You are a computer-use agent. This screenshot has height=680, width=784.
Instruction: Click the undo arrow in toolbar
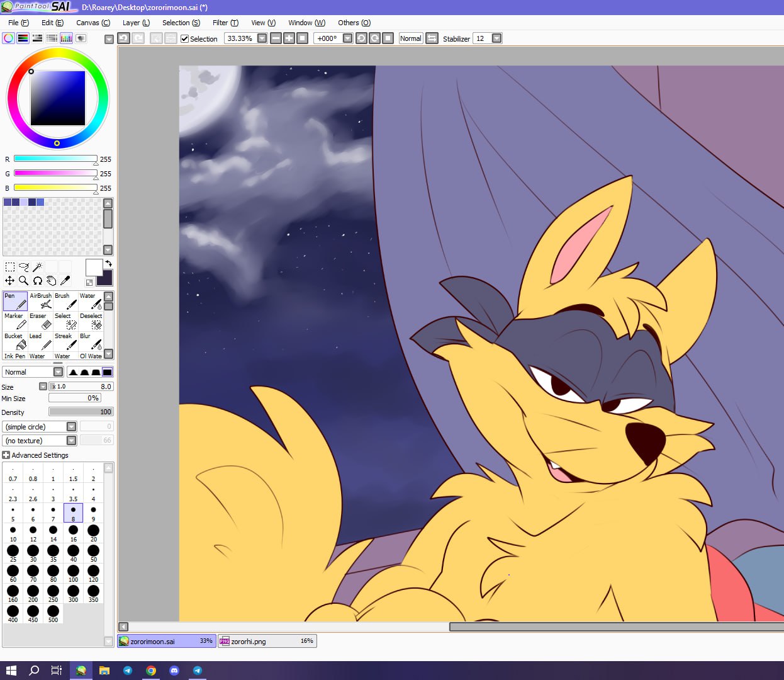pyautogui.click(x=123, y=38)
